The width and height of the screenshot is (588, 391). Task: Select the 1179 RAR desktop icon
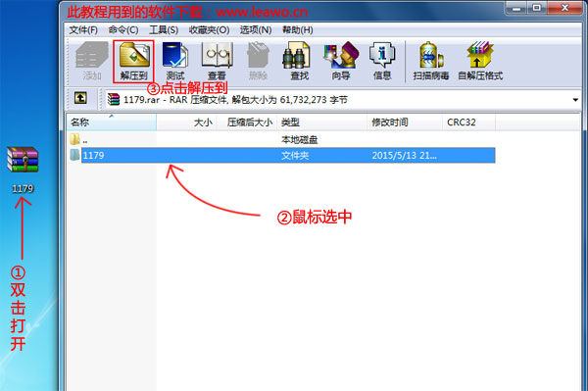(23, 170)
